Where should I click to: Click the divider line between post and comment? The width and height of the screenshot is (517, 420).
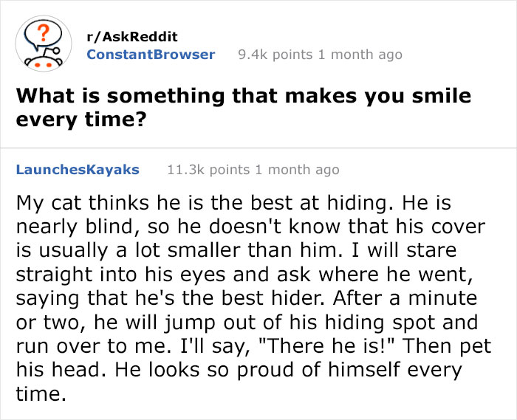258,148
